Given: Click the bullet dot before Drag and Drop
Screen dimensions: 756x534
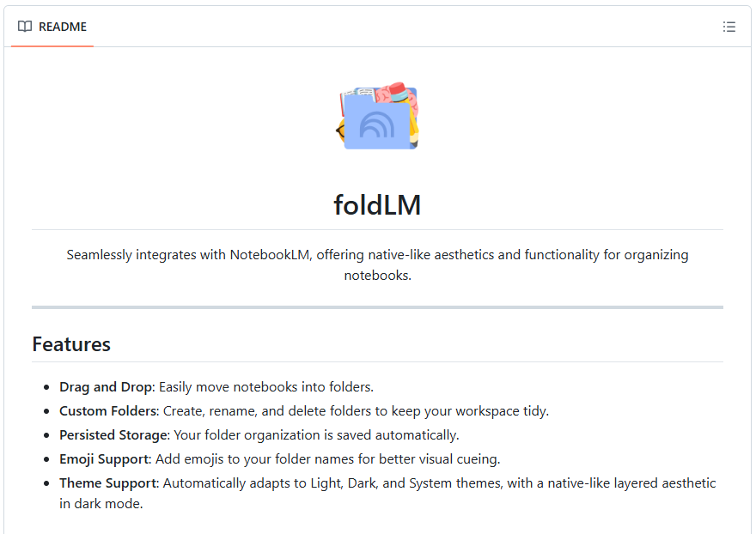Looking at the screenshot, I should [46, 387].
